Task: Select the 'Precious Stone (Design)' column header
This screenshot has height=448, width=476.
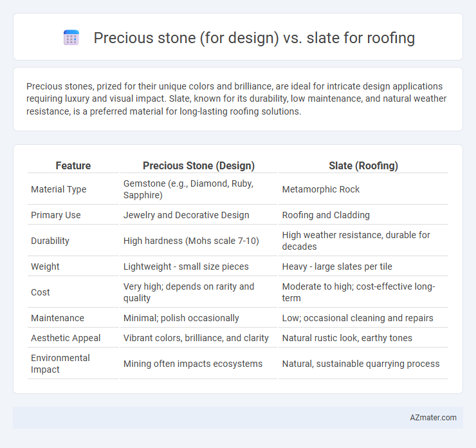Action: point(199,165)
